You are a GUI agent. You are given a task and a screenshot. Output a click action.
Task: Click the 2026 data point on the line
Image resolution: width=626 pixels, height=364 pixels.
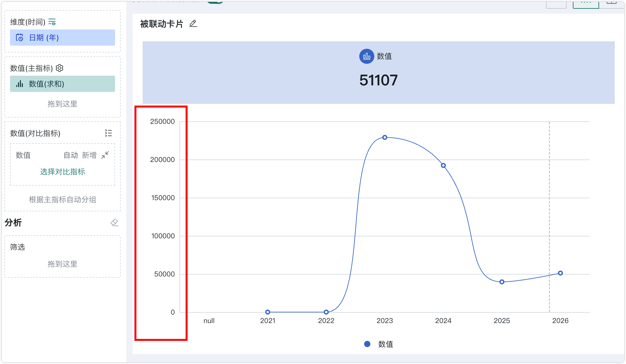(x=560, y=273)
